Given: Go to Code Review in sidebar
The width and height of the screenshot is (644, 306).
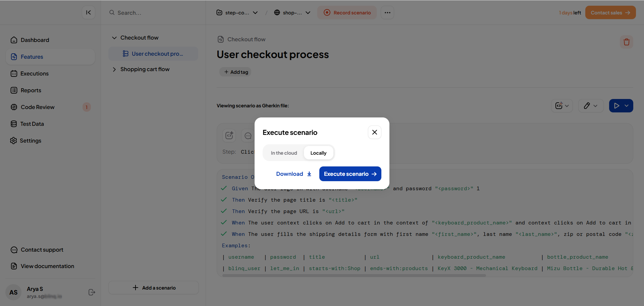Looking at the screenshot, I should [x=37, y=107].
